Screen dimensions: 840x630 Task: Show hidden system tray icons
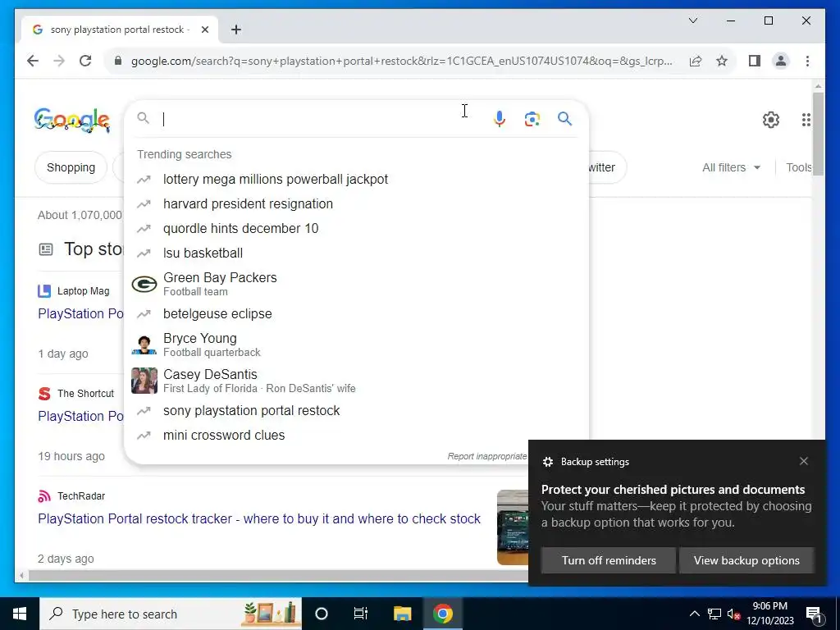pos(694,614)
